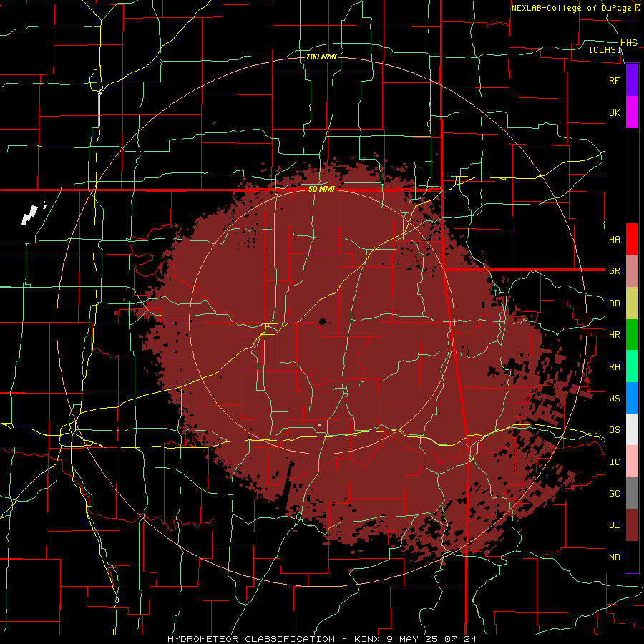Viewport: 644px width, 644px height.
Task: Click the BI brown legend swatch
Action: [x=632, y=525]
